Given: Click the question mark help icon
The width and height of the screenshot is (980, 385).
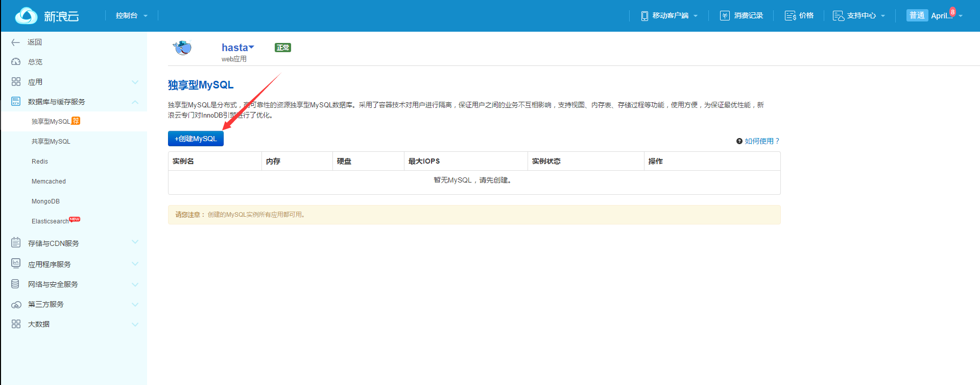Looking at the screenshot, I should (x=739, y=141).
